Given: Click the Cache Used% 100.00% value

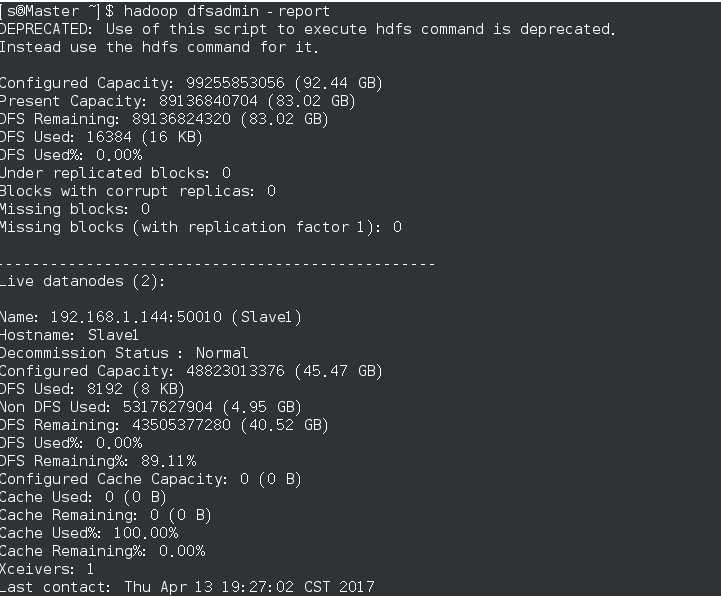Looking at the screenshot, I should (x=146, y=533).
